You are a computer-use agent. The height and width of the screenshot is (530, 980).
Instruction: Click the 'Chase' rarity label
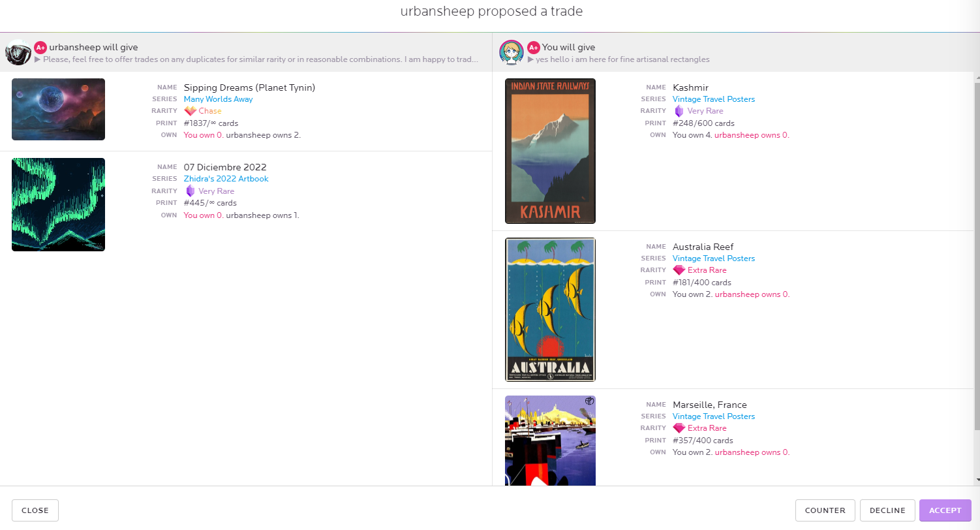tap(210, 111)
